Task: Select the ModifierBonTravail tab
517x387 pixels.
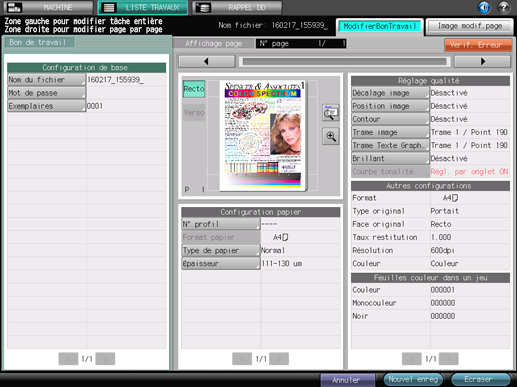Action: (380, 26)
